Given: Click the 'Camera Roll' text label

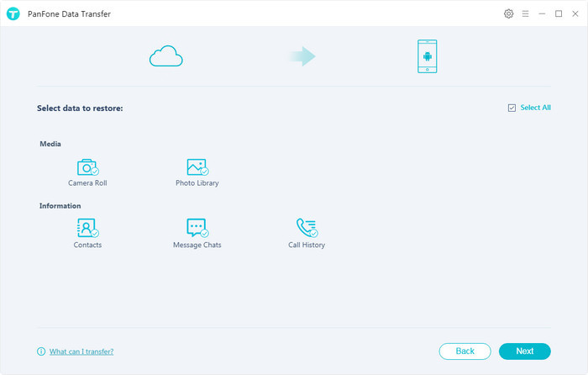Looking at the screenshot, I should click(x=87, y=183).
